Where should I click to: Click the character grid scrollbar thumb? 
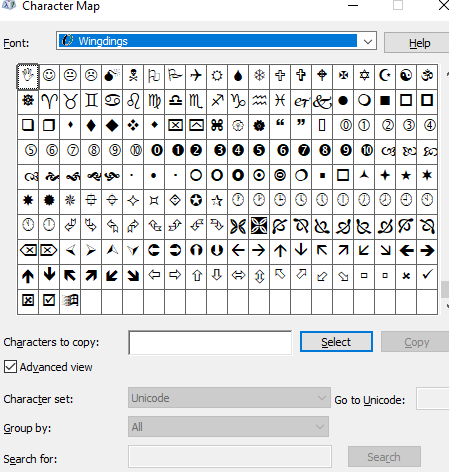445,290
